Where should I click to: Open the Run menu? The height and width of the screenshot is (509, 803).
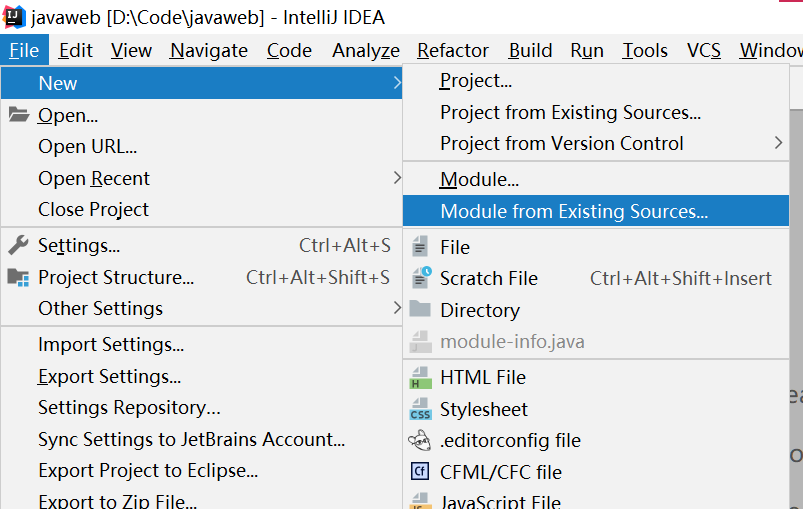click(x=587, y=50)
